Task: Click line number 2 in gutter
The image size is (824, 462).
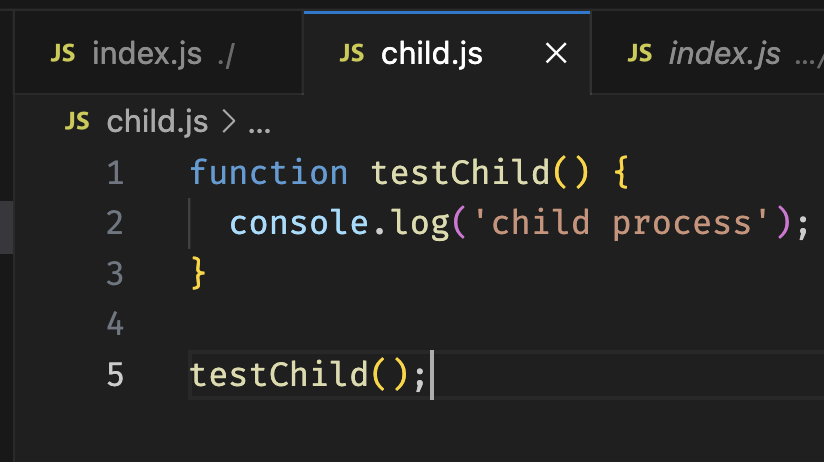Action: (114, 223)
